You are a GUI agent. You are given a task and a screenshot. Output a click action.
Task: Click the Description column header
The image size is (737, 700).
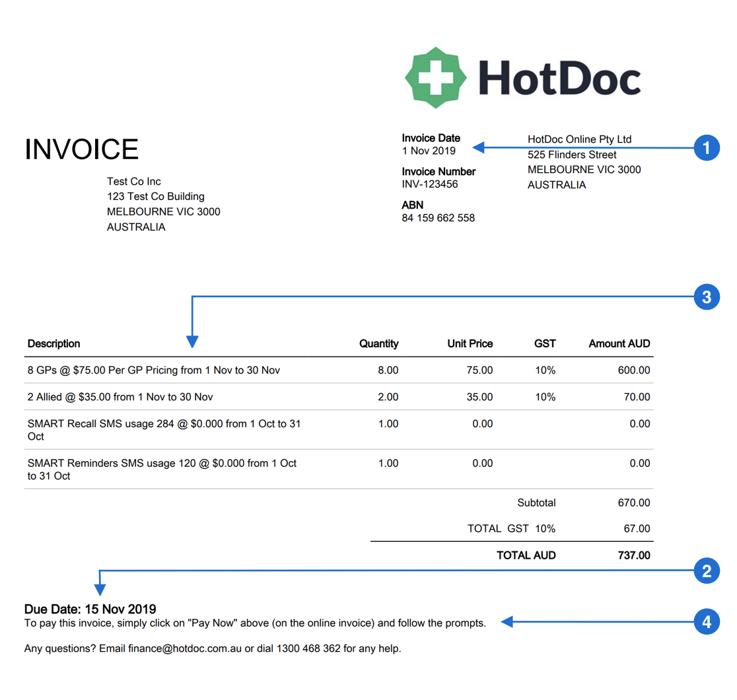(x=53, y=343)
